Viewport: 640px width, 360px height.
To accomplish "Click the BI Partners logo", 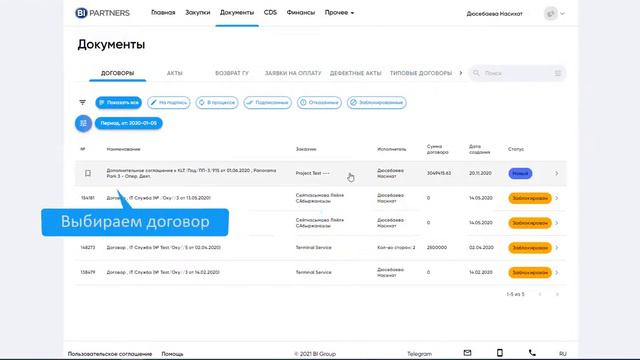I will (x=102, y=13).
